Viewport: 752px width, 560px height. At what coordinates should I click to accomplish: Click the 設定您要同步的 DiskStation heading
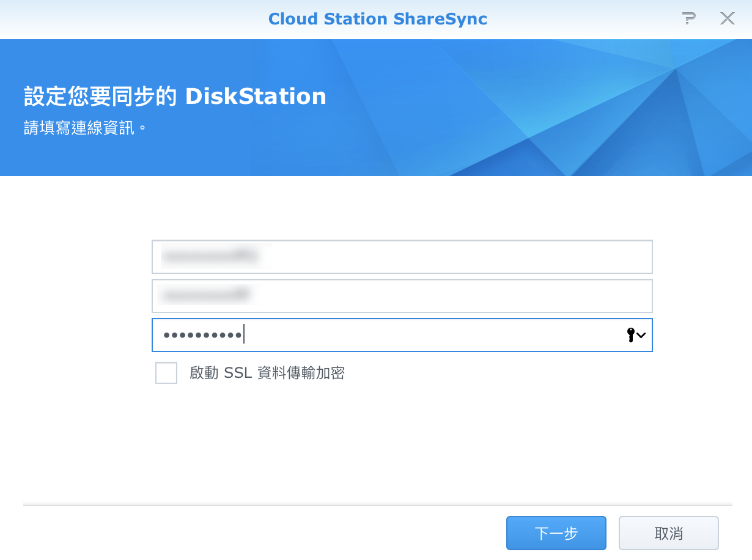175,97
